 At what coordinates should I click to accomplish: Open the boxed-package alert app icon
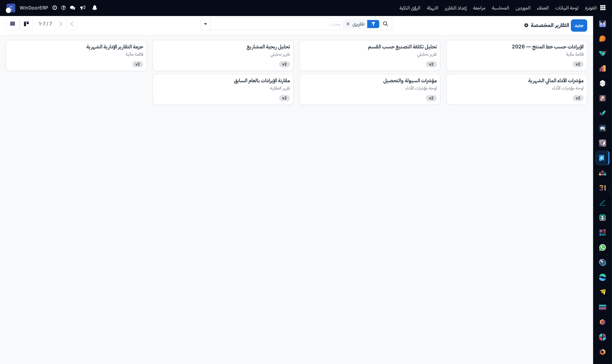[x=602, y=143]
